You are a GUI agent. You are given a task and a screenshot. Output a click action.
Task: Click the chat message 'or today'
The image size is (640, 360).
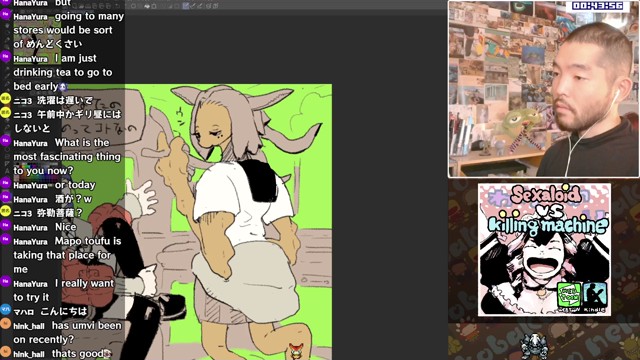coord(75,185)
